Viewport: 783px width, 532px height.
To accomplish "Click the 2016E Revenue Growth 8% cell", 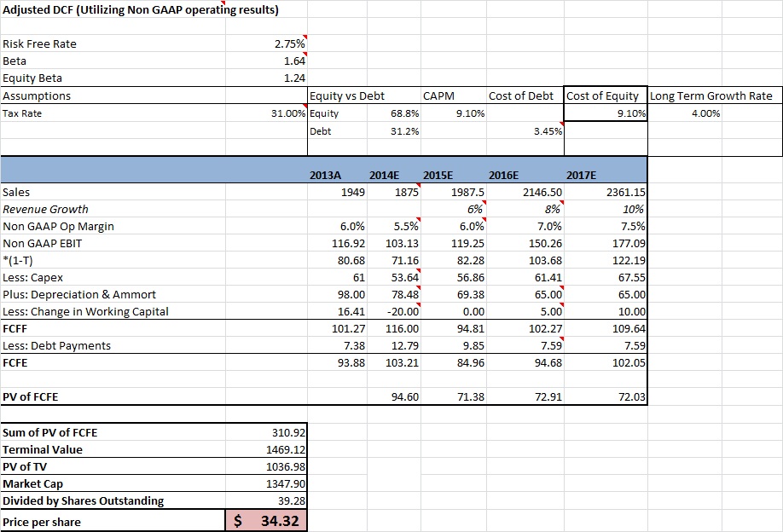I will pyautogui.click(x=525, y=209).
